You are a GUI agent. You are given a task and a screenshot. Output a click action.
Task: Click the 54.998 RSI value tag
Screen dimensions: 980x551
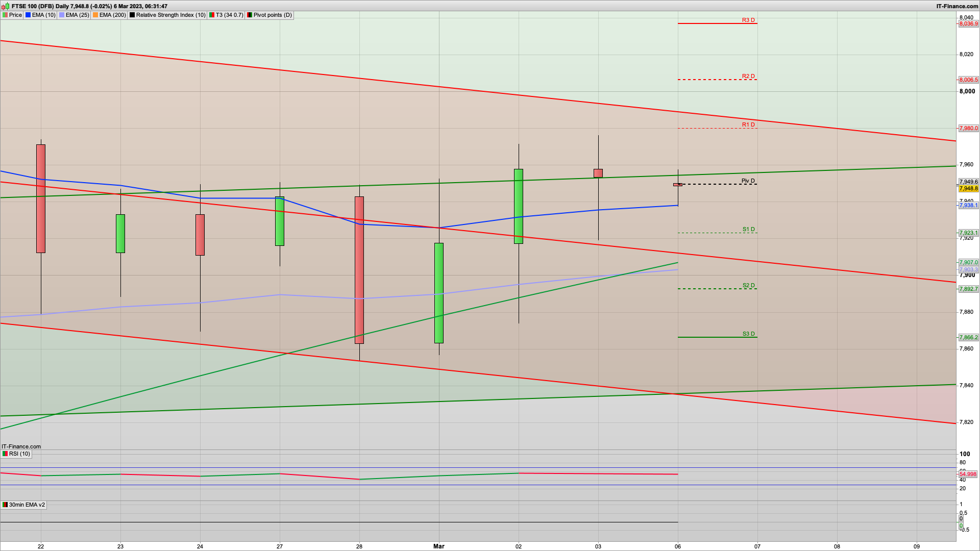[968, 474]
